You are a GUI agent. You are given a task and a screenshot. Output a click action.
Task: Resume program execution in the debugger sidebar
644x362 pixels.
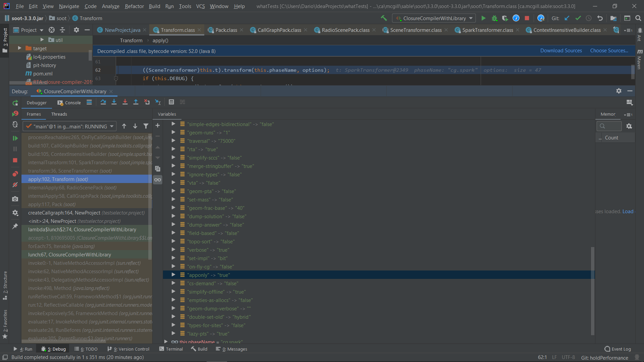tap(15, 138)
